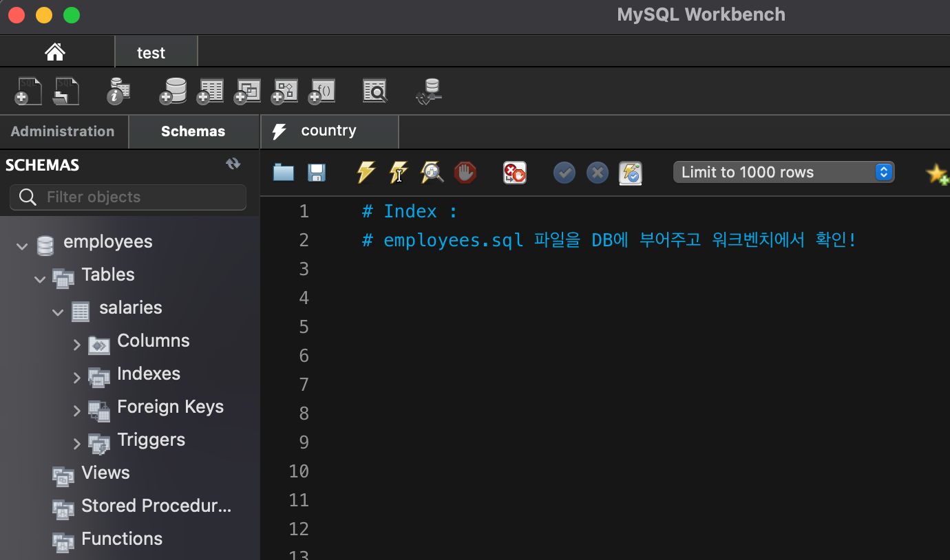Switch to the test connection tab
The width and height of the screenshot is (950, 560).
[156, 52]
